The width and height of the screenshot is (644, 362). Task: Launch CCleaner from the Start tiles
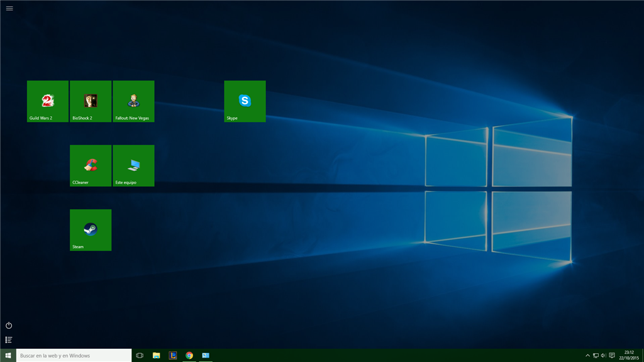(x=91, y=165)
